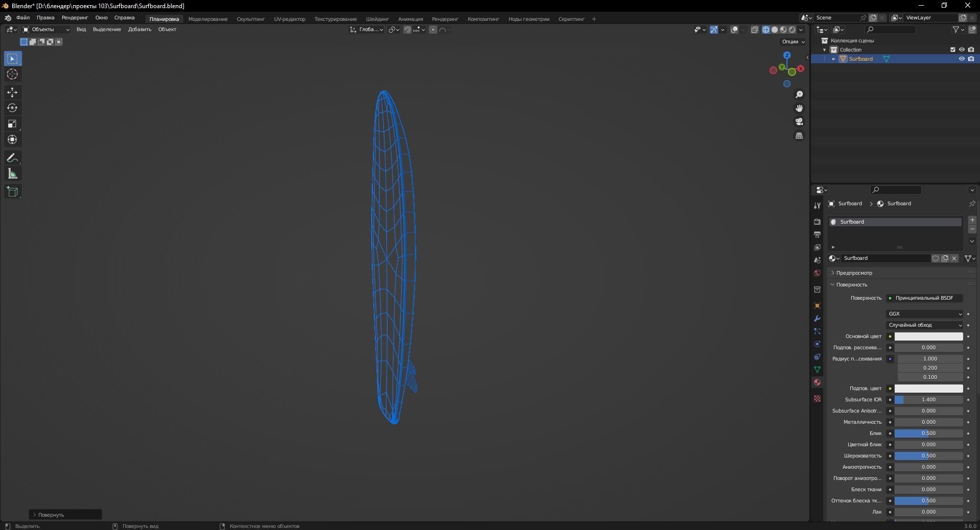Switch to the 'Моделирование' workspace tab
Screen dimensions: 980x530
[208, 19]
